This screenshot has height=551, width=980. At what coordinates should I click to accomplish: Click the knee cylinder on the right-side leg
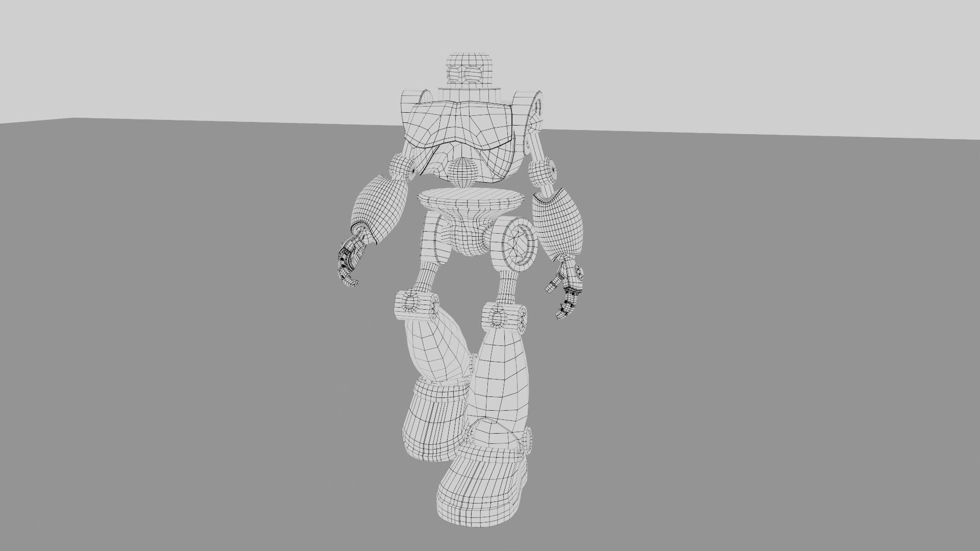(504, 316)
